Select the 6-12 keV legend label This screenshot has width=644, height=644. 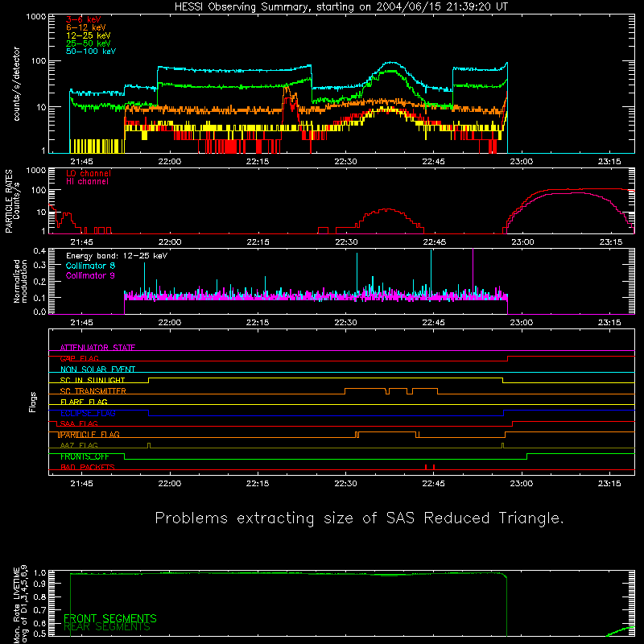coord(86,27)
